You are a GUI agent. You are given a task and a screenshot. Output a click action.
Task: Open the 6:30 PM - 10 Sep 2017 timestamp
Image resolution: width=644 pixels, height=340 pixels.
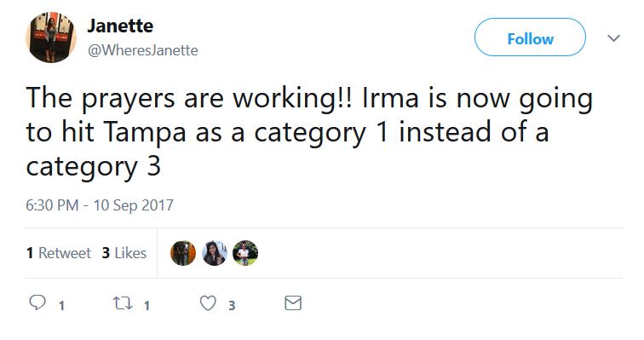[100, 205]
